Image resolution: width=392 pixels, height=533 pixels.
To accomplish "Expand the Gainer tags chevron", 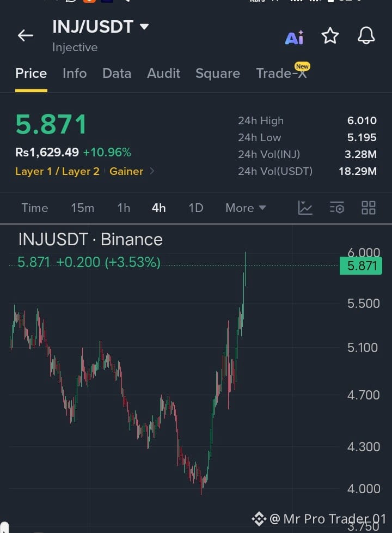I will (152, 171).
